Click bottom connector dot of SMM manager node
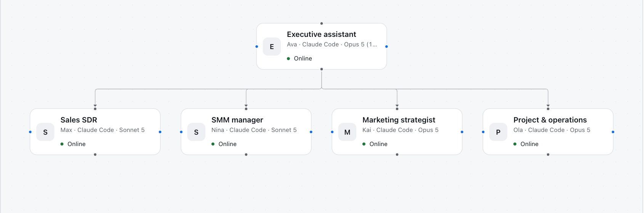The image size is (644, 213). [246, 155]
